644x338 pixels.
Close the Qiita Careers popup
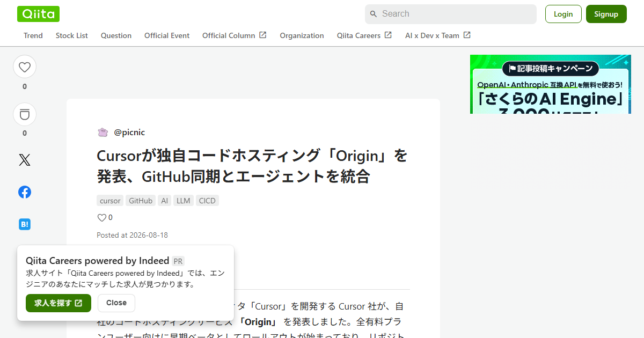(116, 303)
